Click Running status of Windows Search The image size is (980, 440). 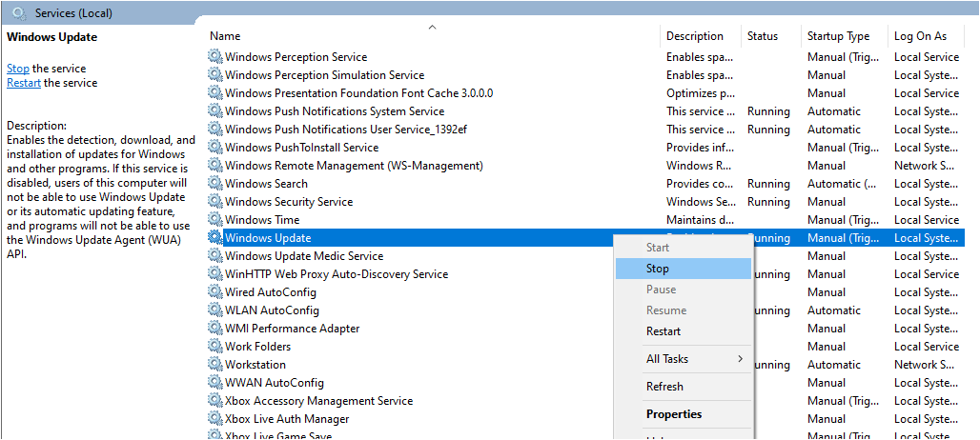click(768, 184)
